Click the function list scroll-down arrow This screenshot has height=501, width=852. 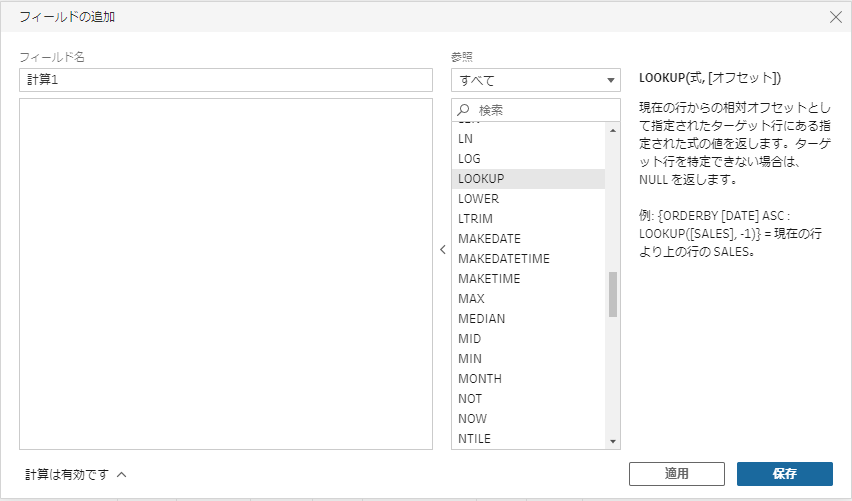click(x=613, y=441)
